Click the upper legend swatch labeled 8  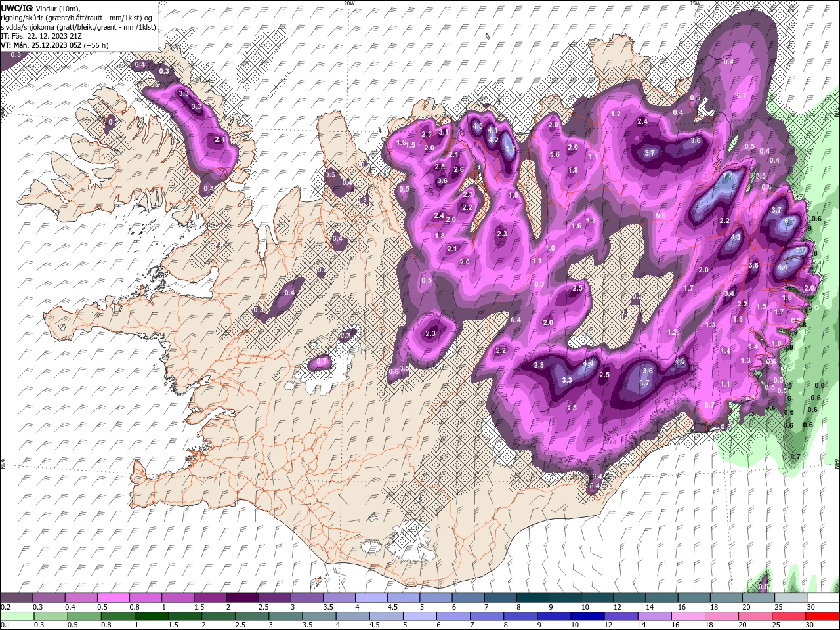click(532, 598)
